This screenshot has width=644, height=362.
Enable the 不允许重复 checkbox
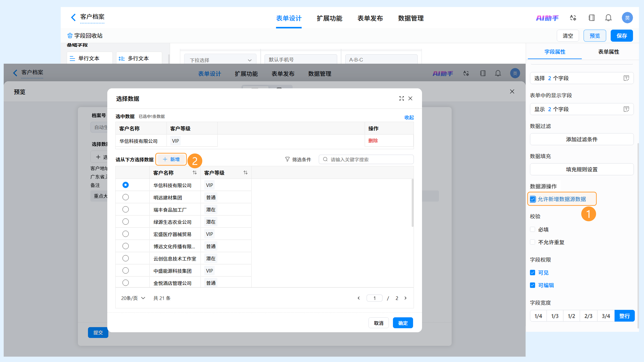tap(532, 242)
